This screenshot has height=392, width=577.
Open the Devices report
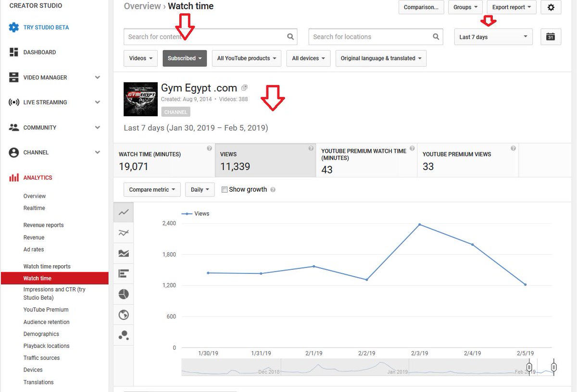(x=33, y=370)
